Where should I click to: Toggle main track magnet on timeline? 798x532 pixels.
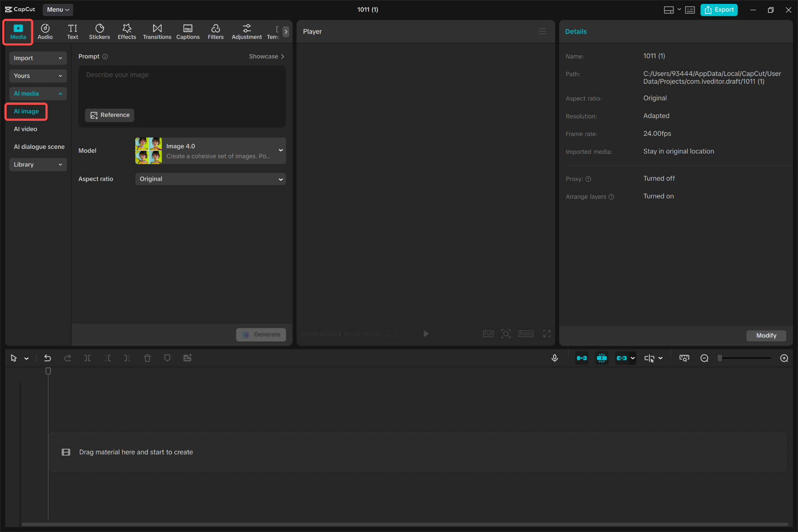(x=582, y=358)
